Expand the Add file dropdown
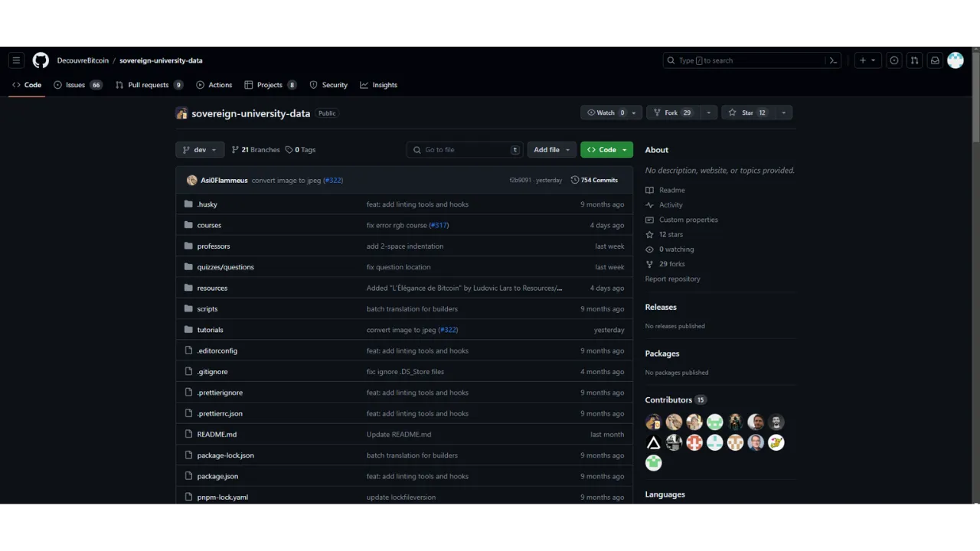This screenshot has height=551, width=980. coord(551,150)
